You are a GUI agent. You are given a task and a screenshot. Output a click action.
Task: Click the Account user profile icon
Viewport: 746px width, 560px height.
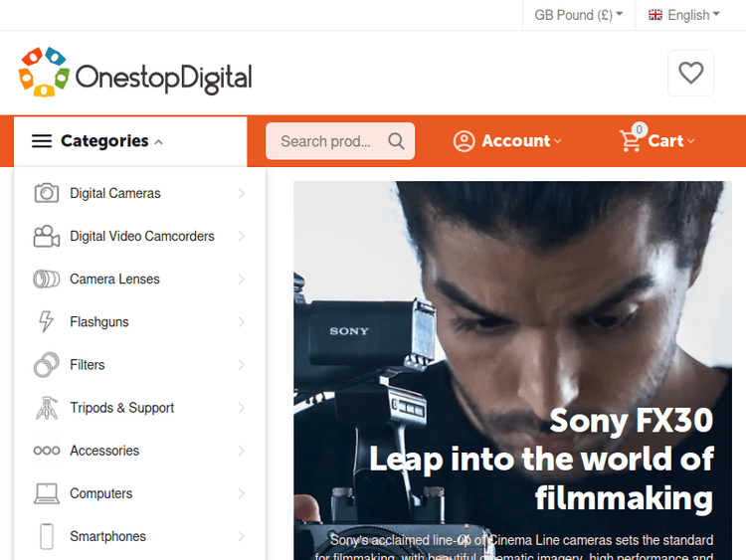coord(464,141)
